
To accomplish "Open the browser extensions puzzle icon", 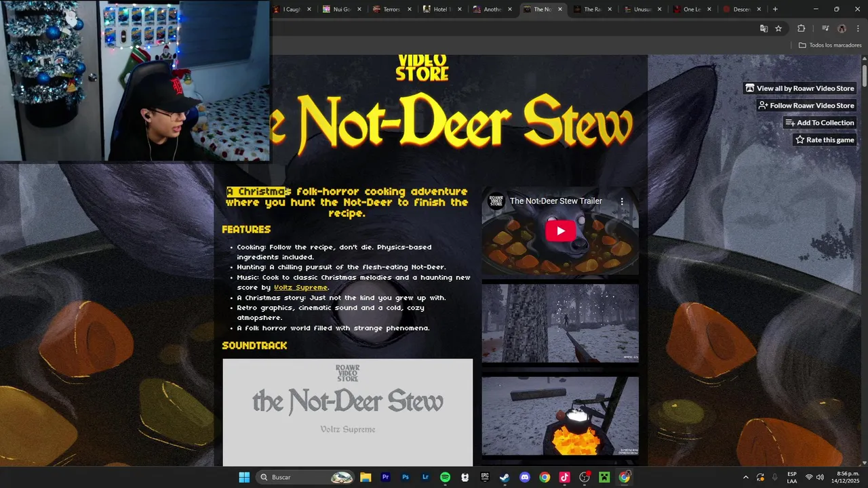I will (x=802, y=28).
